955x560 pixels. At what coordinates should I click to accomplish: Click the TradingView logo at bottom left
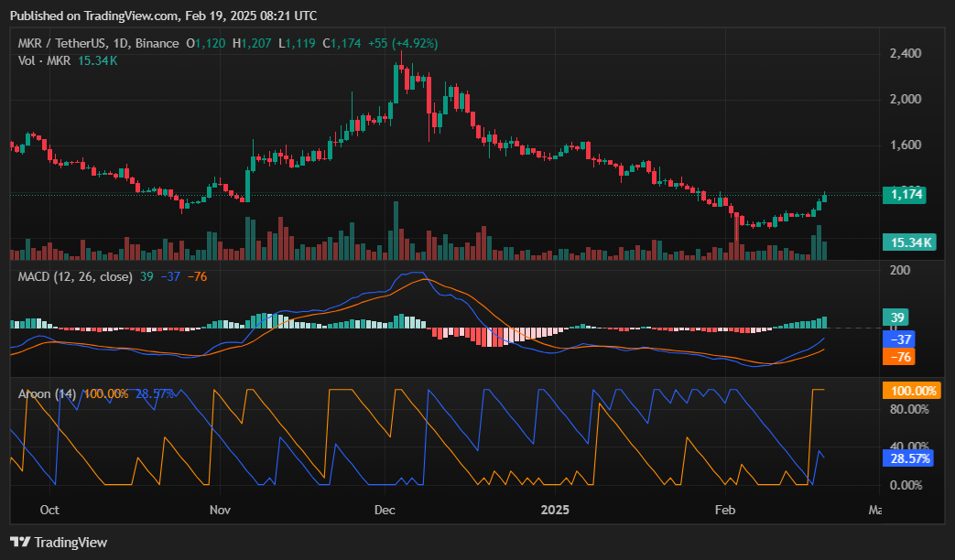59,542
